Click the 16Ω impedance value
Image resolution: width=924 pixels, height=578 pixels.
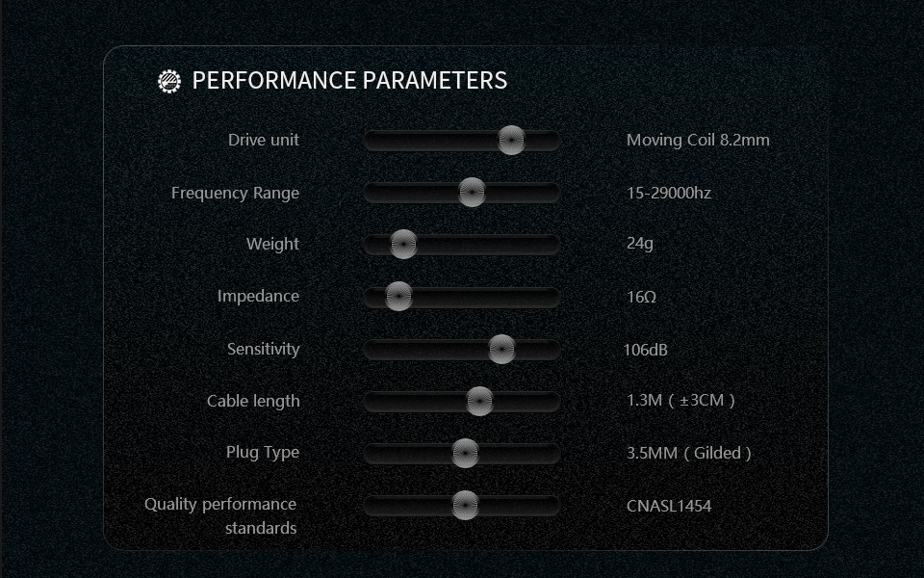tap(641, 297)
